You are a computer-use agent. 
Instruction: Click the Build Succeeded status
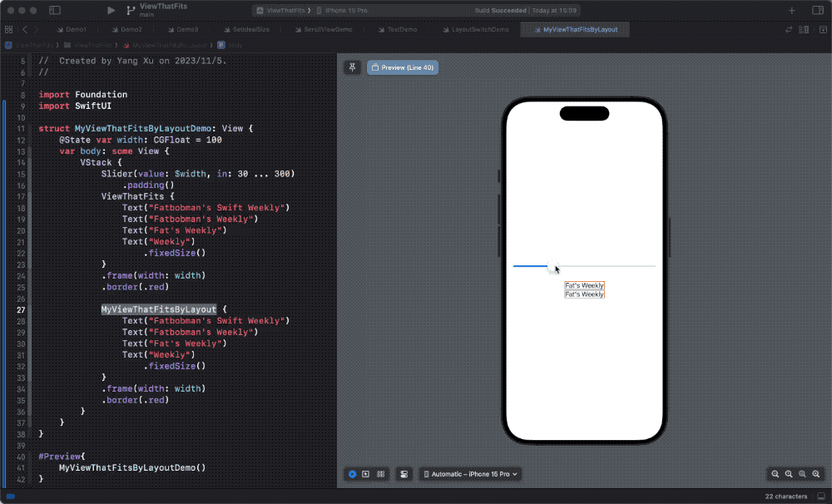coord(500,11)
